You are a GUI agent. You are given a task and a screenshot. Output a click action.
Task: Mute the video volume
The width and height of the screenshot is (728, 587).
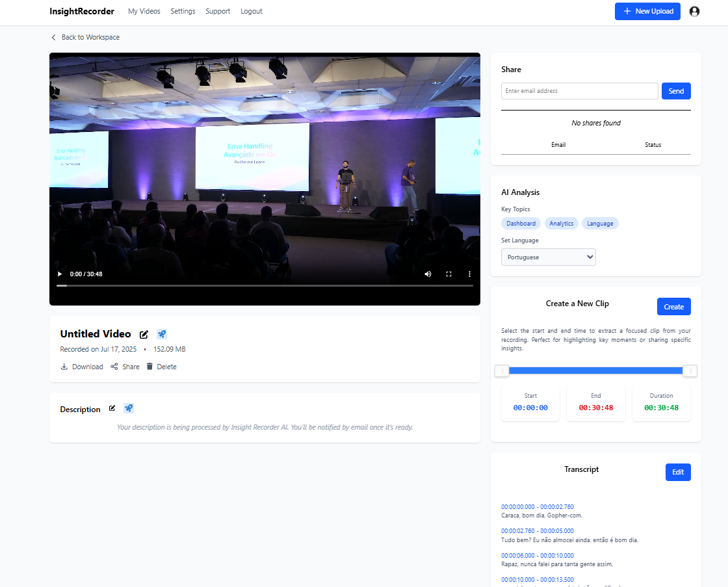(428, 274)
